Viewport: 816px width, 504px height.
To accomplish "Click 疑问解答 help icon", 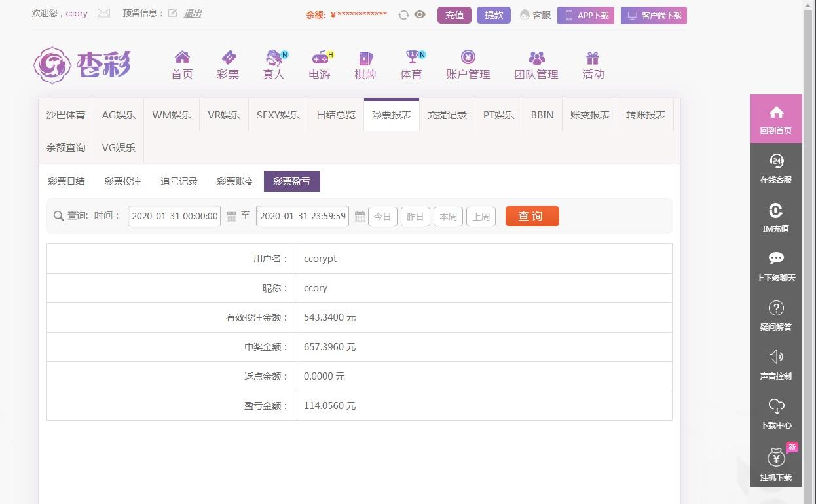I will point(776,308).
